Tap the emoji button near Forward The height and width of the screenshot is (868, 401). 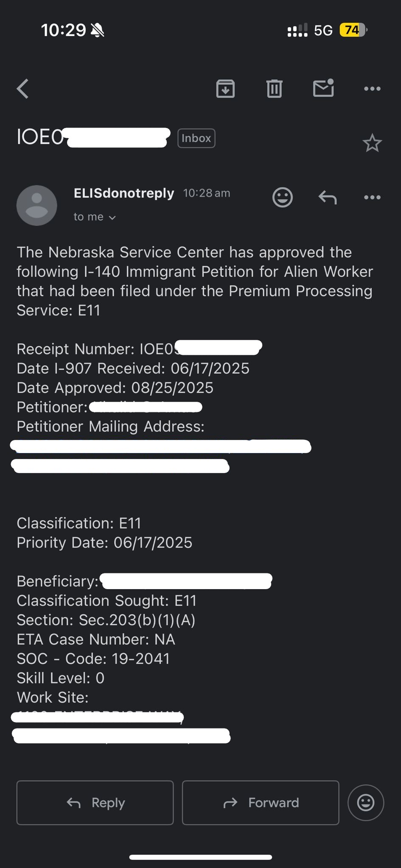365,802
